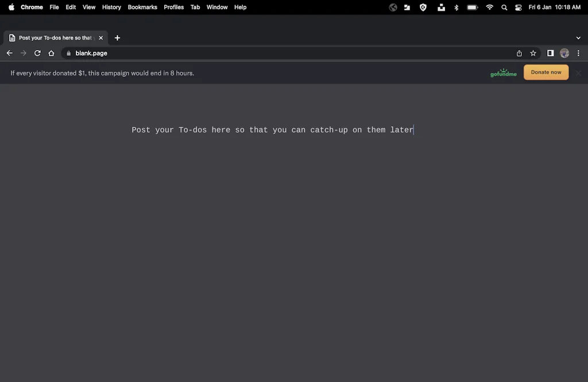This screenshot has width=588, height=382.
Task: Visit the gofundme link in the banner
Action: 504,72
